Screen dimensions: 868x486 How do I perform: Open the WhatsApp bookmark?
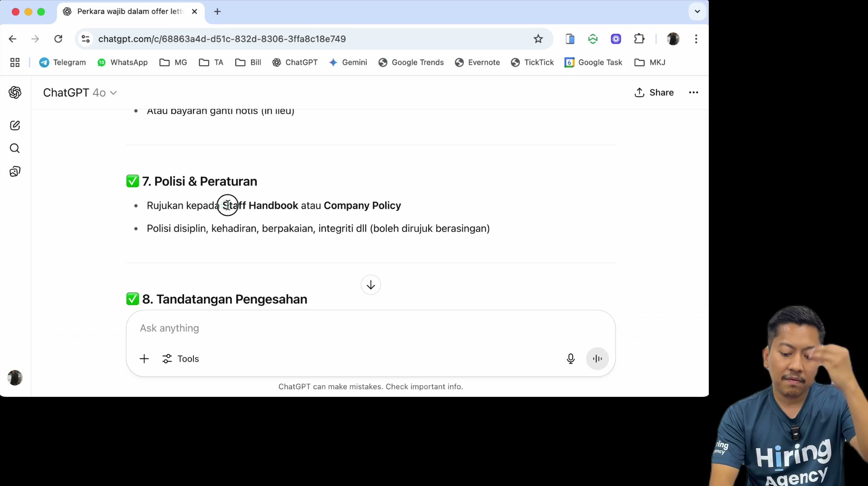pos(122,63)
